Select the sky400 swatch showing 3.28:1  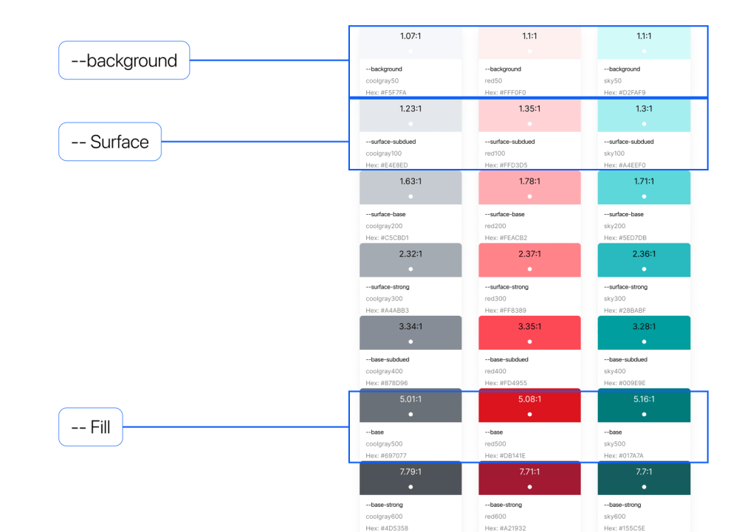pyautogui.click(x=644, y=333)
